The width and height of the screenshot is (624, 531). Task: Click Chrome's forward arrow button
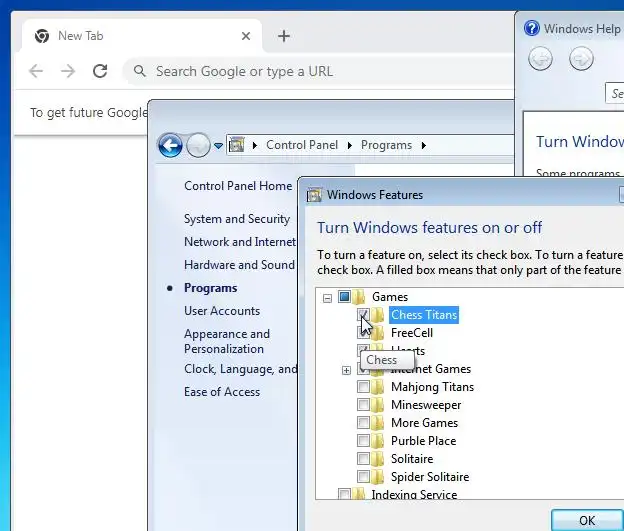click(68, 72)
